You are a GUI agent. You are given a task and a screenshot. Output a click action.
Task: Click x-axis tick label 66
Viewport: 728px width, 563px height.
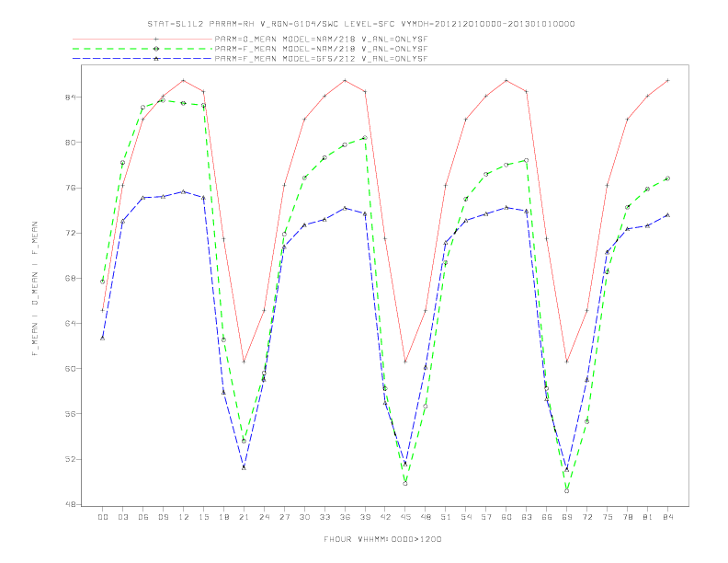(547, 517)
